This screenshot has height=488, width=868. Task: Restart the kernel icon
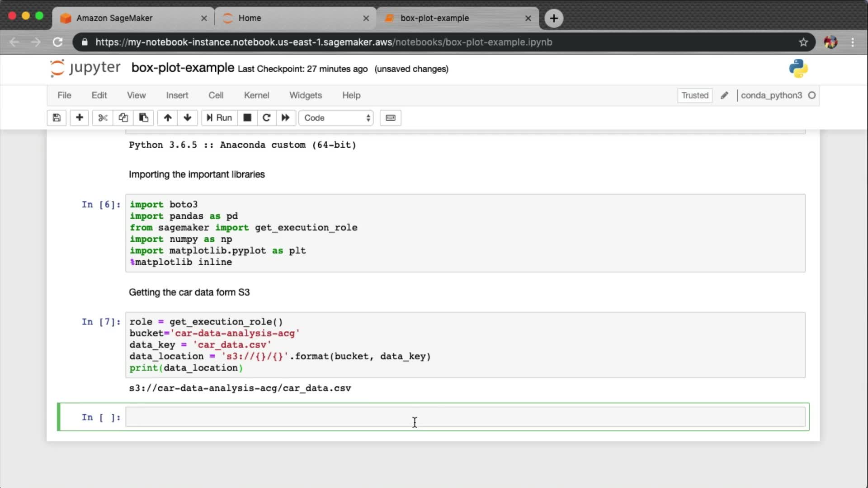pos(266,118)
